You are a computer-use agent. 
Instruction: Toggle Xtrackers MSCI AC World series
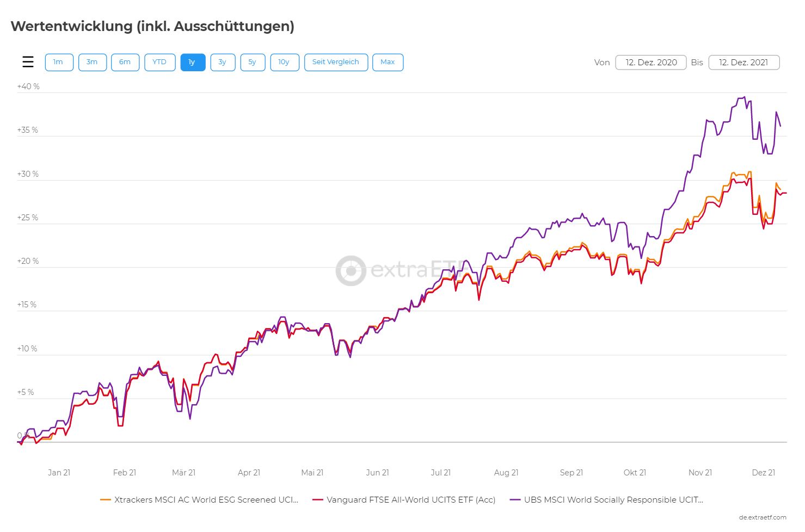(x=206, y=500)
